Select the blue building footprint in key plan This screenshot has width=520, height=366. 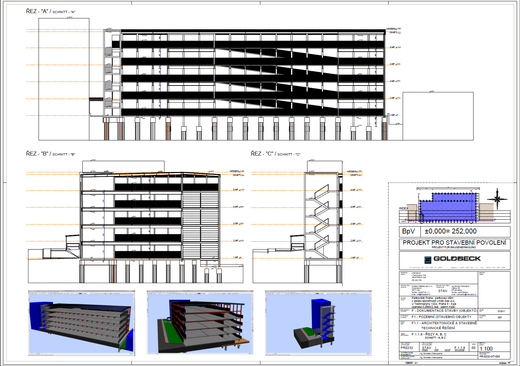[x=447, y=207]
